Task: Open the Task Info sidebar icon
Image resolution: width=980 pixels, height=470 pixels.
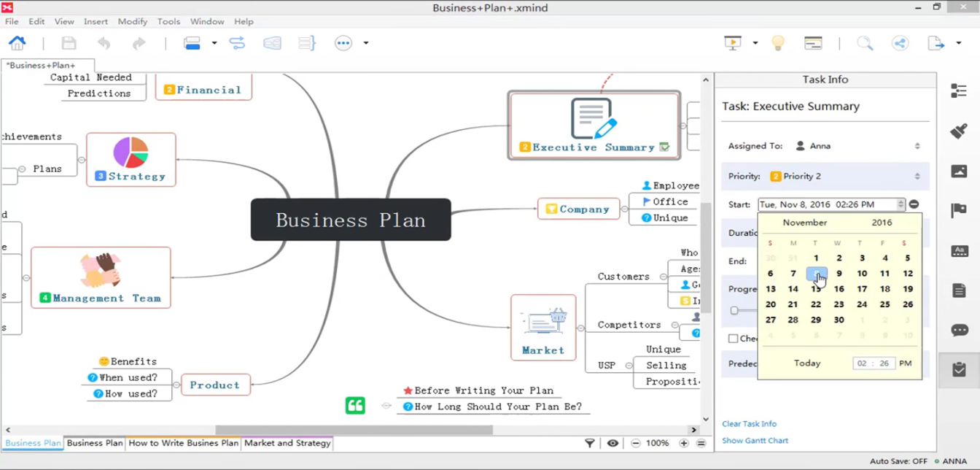Action: tap(959, 369)
